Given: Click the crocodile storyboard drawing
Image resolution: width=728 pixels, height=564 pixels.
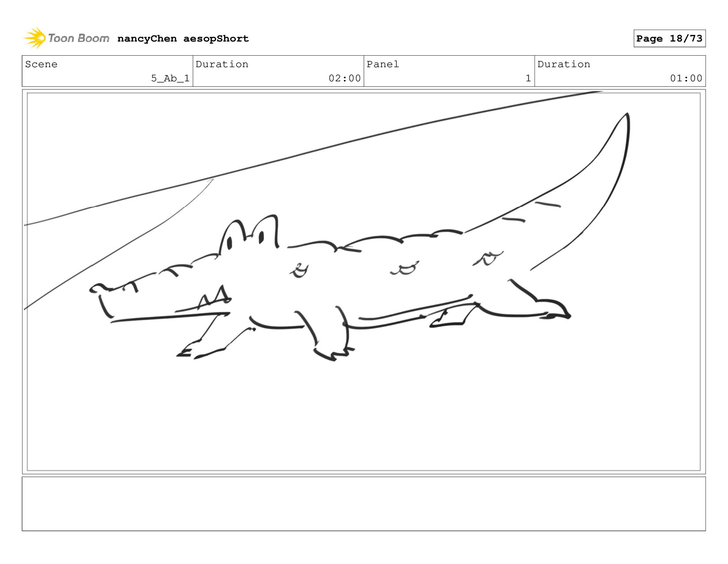Looking at the screenshot, I should (359, 236).
